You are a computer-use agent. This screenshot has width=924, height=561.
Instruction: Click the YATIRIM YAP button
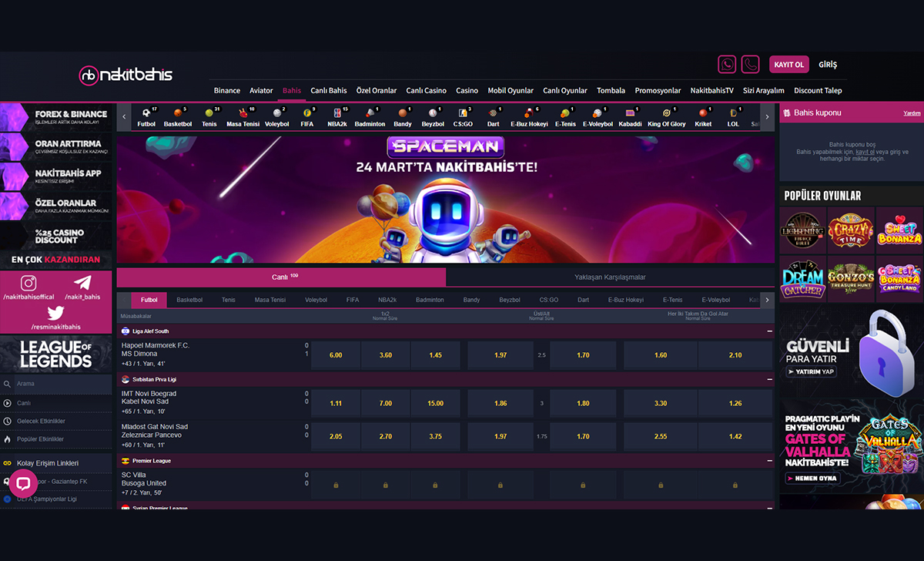[811, 371]
